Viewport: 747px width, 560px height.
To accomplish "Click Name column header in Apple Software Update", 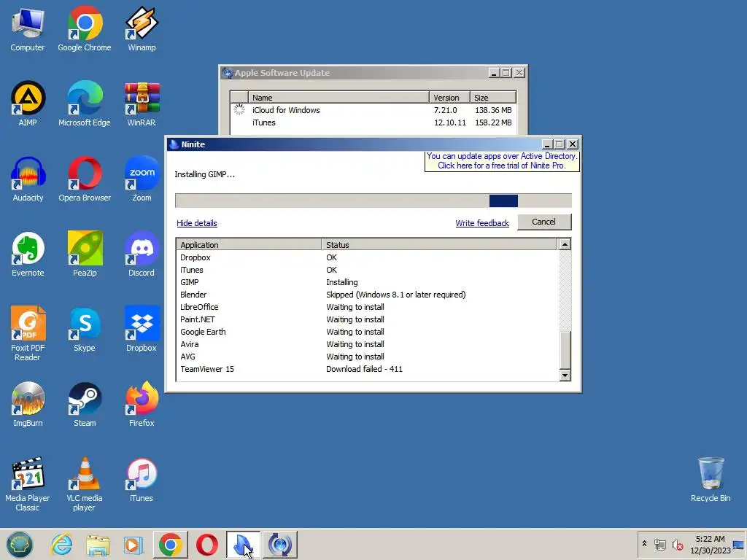I will point(338,97).
